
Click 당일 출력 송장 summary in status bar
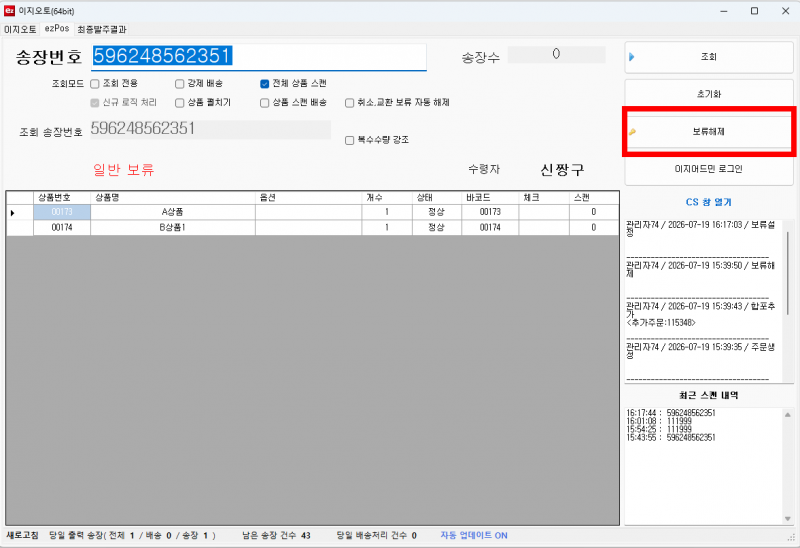[x=132, y=535]
